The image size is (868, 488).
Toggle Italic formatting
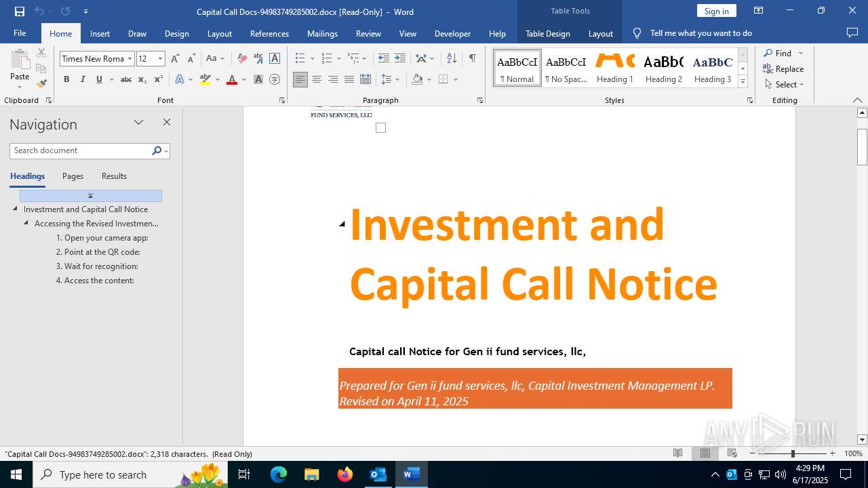83,79
